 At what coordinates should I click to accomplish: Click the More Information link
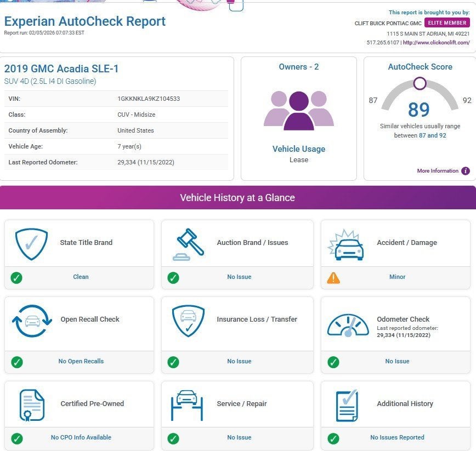pyautogui.click(x=437, y=171)
